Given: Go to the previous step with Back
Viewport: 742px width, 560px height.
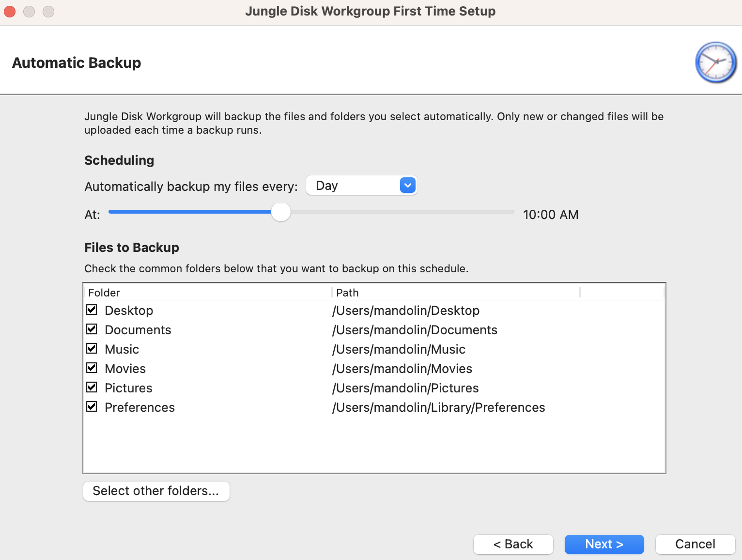Looking at the screenshot, I should (x=513, y=544).
